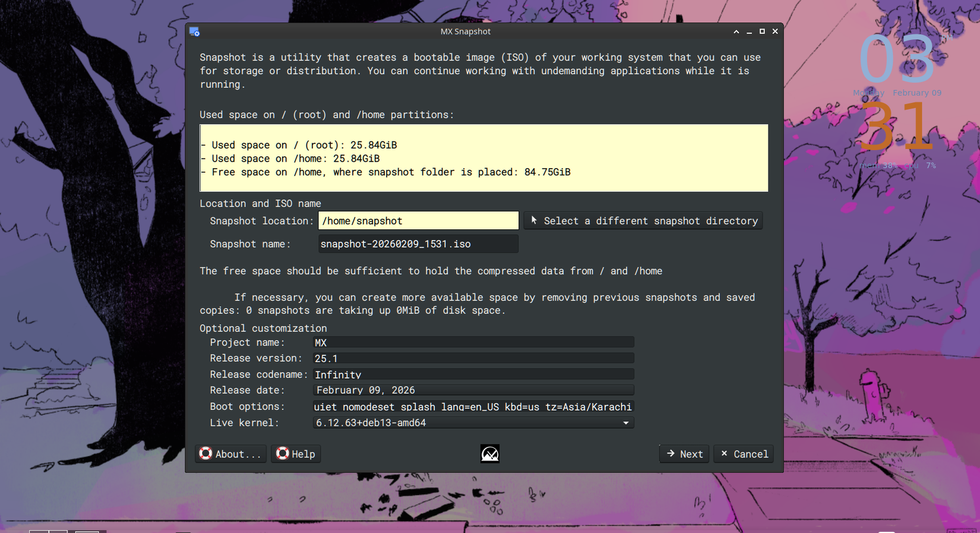Click the 'Used space on /home: 25.84GiB' line
Screen dimensions: 980x533
pos(290,159)
